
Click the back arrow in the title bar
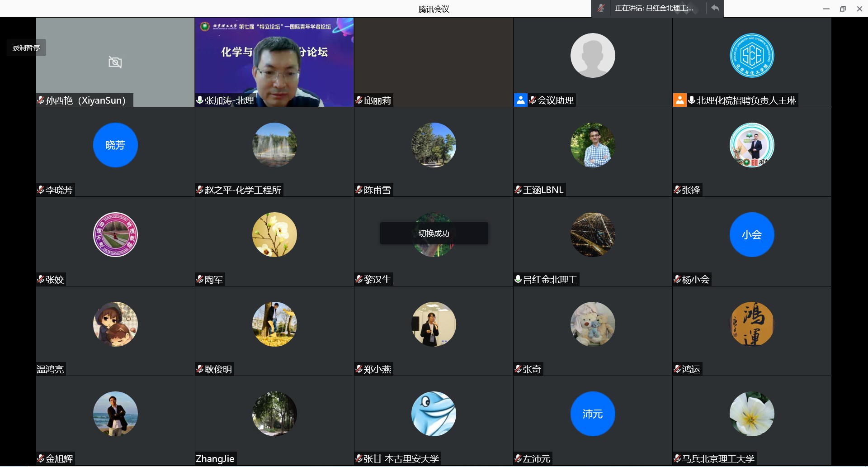point(715,8)
